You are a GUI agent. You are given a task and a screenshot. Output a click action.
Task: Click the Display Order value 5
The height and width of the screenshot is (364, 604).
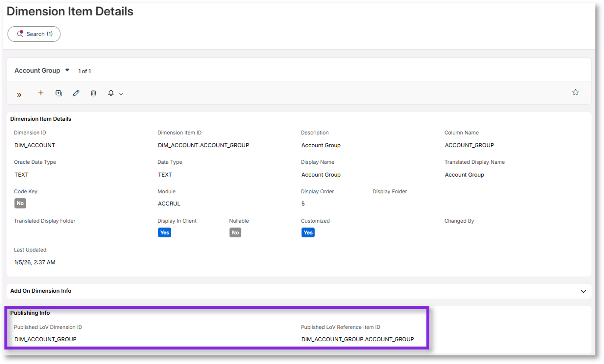(x=303, y=204)
